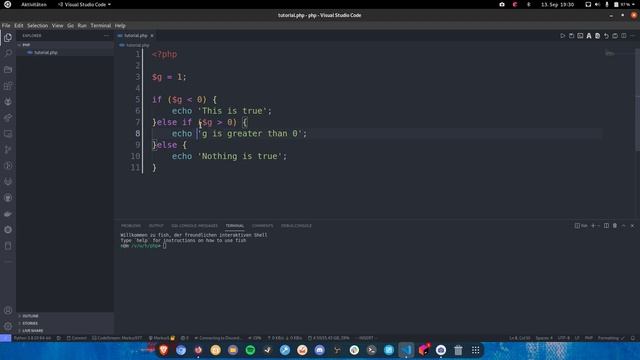Close the terminal panel with the X
Viewport: 640px width, 360px height.
632,226
